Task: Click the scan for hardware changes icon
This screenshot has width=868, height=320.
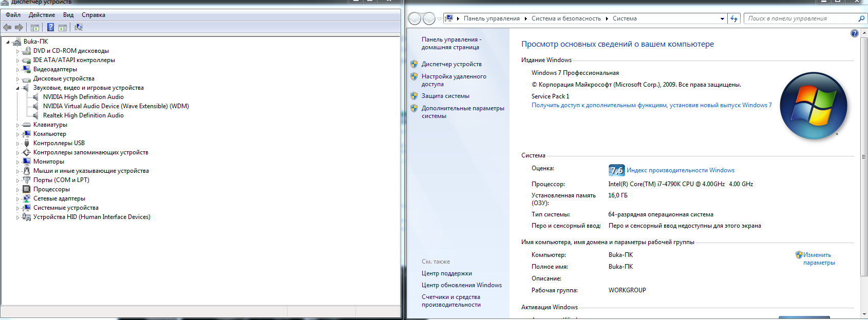Action: point(79,27)
